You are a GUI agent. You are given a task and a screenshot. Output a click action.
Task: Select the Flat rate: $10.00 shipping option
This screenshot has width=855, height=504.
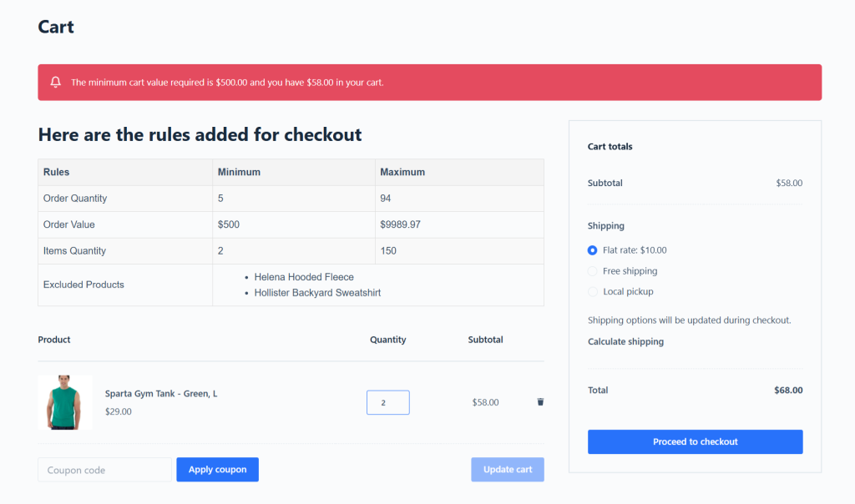tap(593, 250)
